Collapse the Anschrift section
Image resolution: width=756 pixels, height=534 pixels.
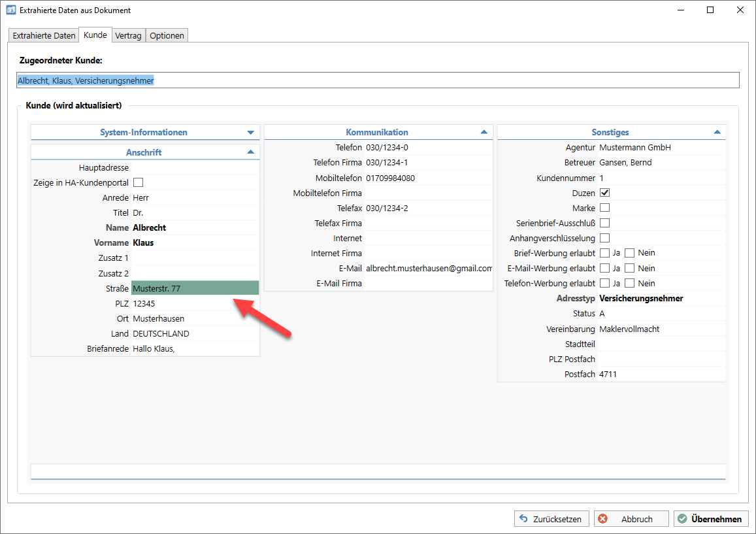250,152
